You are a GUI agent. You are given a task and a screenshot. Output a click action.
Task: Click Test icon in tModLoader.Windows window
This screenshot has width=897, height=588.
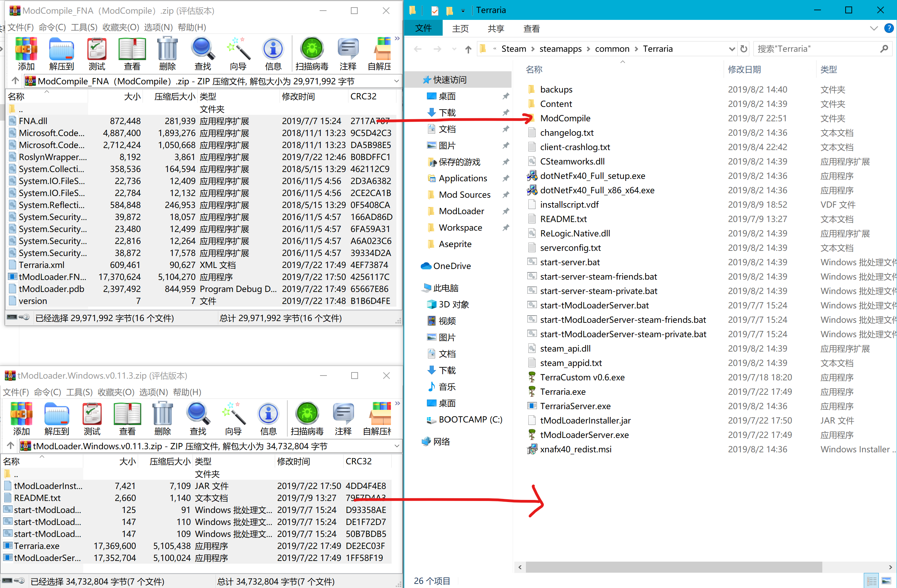[92, 418]
